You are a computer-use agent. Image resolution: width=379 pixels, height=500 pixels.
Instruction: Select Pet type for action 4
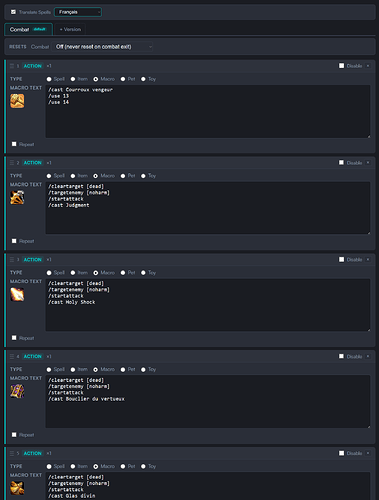(x=123, y=369)
